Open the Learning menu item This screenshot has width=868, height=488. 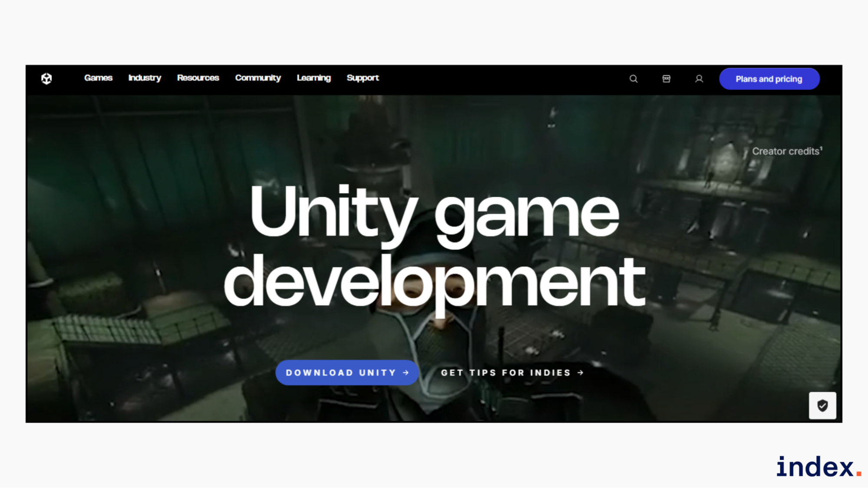click(x=314, y=78)
